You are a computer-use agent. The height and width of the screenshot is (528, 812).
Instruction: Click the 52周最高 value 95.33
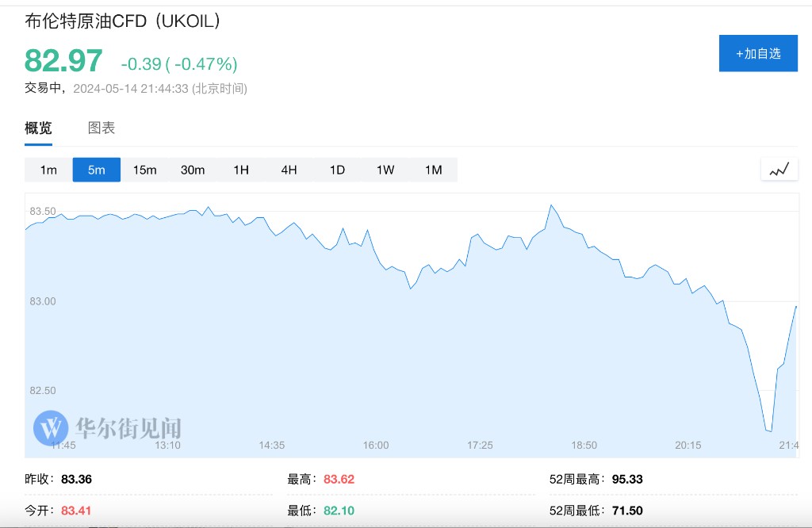point(627,479)
